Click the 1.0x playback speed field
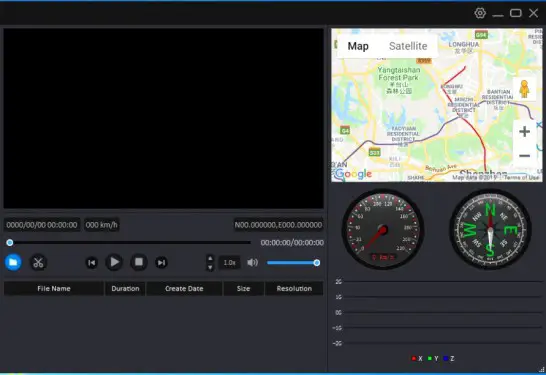The height and width of the screenshot is (375, 546). (229, 263)
